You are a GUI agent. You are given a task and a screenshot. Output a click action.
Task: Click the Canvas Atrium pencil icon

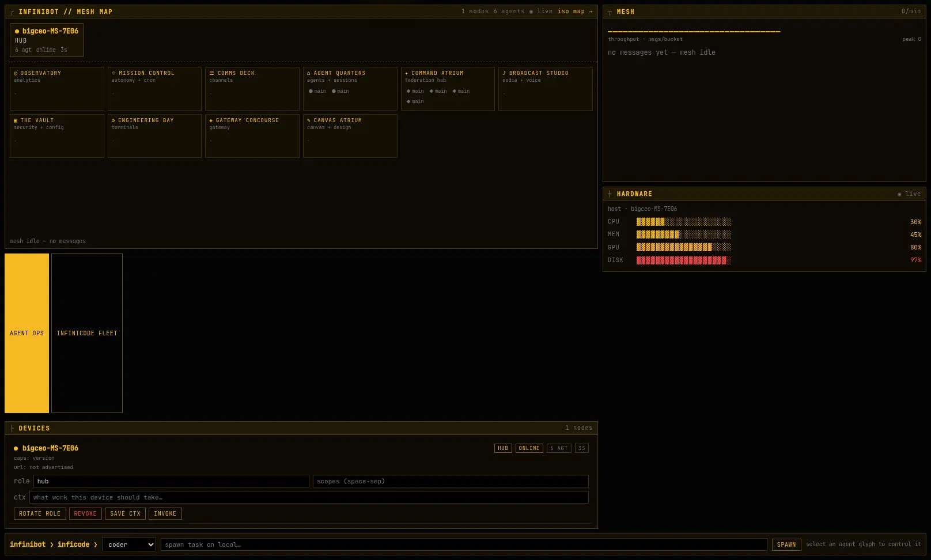coord(309,120)
